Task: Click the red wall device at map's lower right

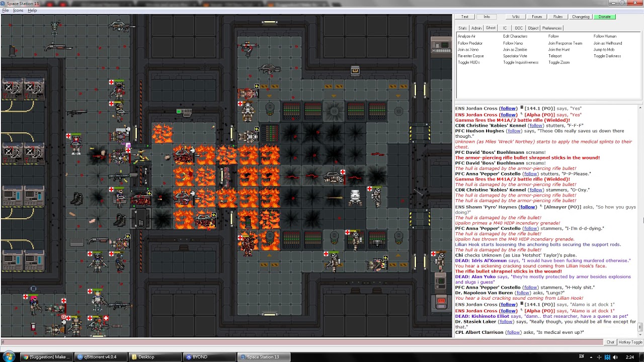Action: click(x=441, y=302)
